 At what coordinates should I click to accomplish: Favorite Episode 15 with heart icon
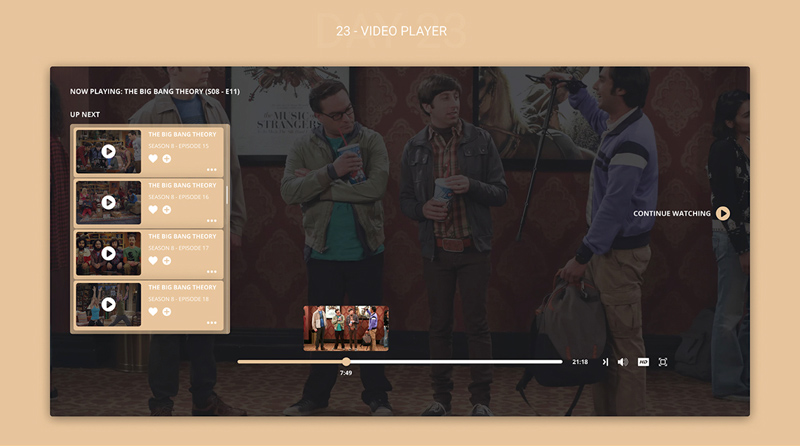(153, 159)
